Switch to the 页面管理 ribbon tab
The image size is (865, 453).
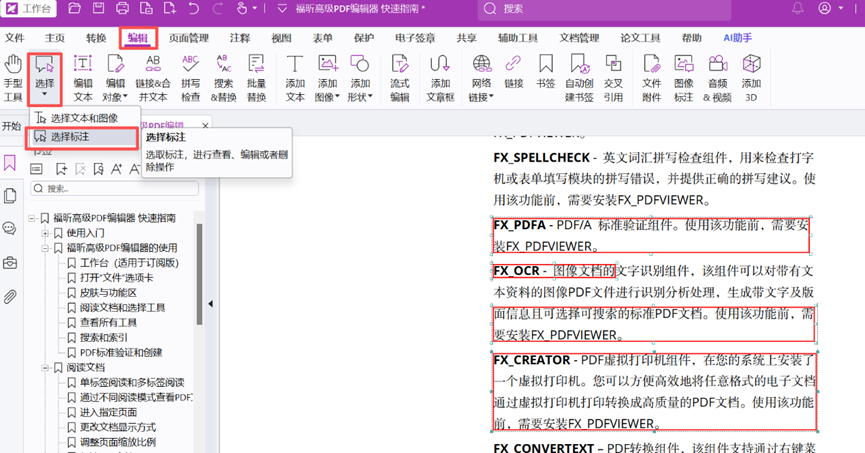(189, 38)
